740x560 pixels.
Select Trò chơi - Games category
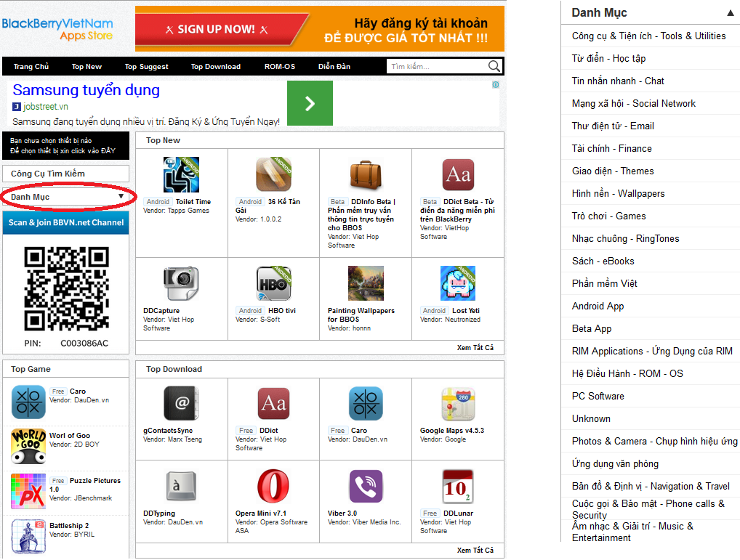click(651, 216)
